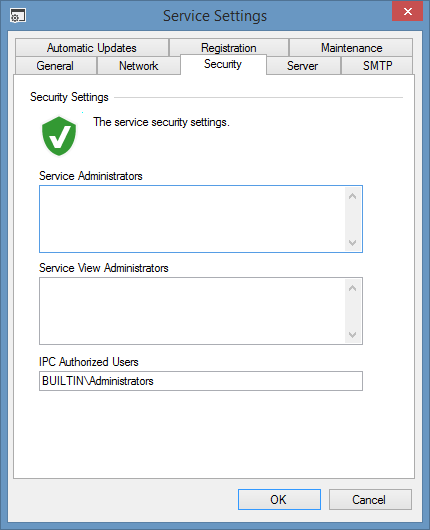The image size is (430, 530).
Task: Click the green shield security icon
Action: (59, 136)
